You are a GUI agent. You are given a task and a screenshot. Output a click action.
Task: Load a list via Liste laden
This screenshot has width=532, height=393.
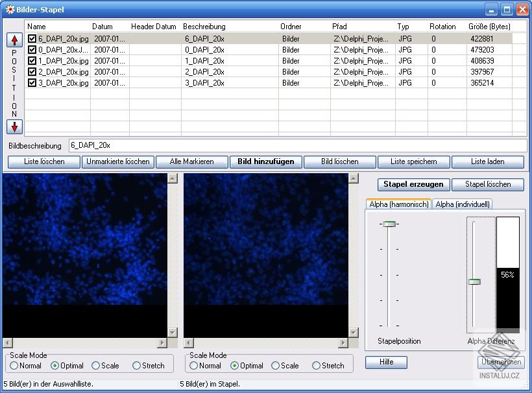(x=488, y=161)
